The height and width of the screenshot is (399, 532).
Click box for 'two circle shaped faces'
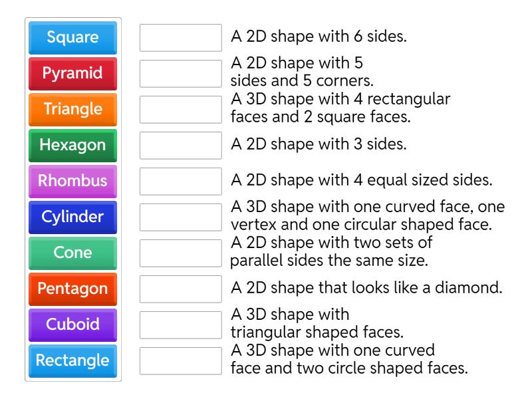click(181, 360)
